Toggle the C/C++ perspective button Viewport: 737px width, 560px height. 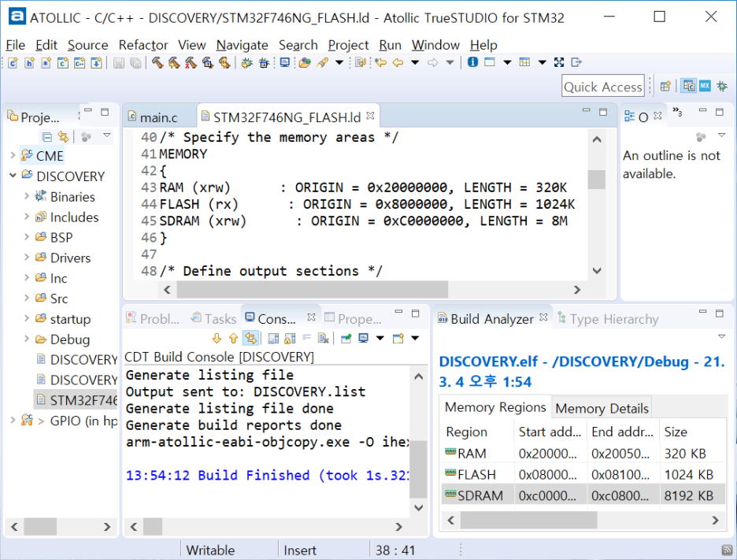(689, 86)
